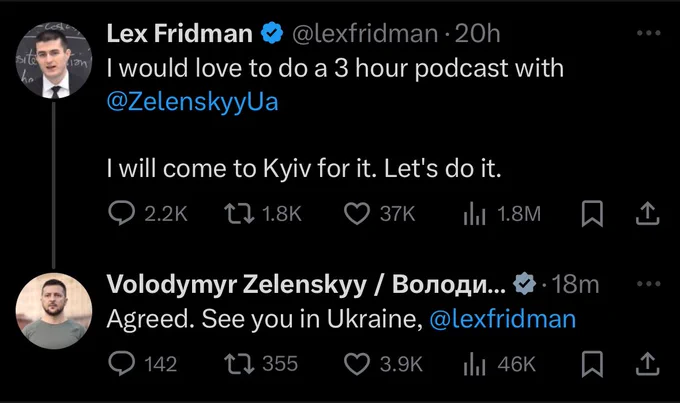Open the @lexfridman mention in Zelenskyy's reply
Image resolution: width=680 pixels, height=403 pixels.
click(503, 319)
